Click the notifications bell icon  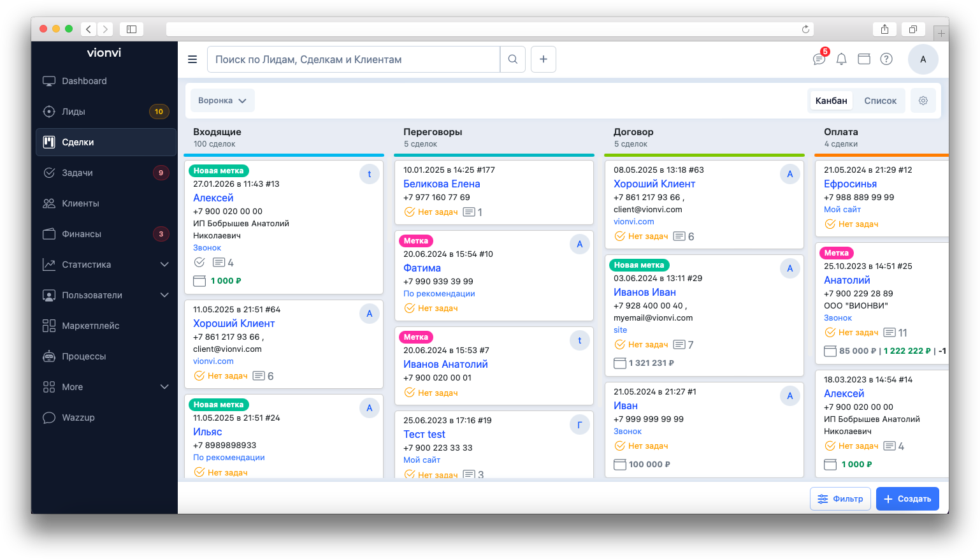pyautogui.click(x=841, y=59)
